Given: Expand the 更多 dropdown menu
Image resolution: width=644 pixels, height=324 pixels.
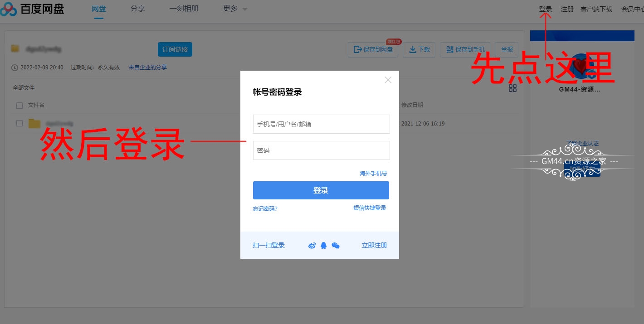Looking at the screenshot, I should 235,9.
